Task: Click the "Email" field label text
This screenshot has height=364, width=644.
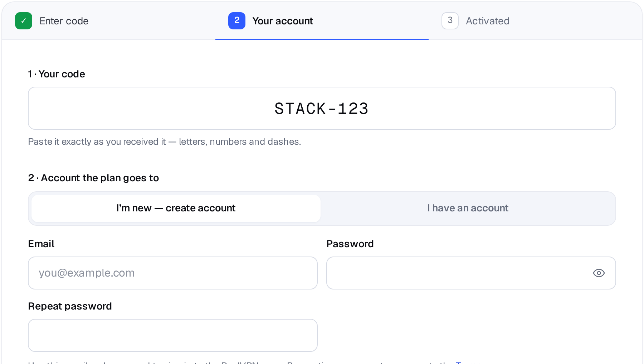Action: coord(41,244)
